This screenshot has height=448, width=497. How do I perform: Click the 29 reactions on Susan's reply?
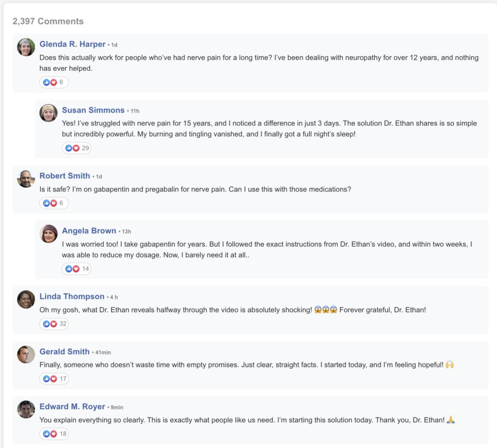point(77,148)
